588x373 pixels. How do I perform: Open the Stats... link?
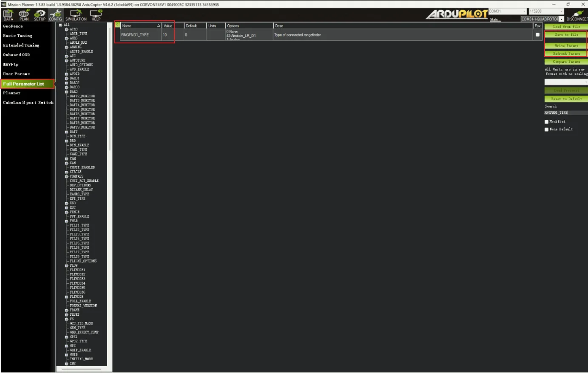coord(495,20)
